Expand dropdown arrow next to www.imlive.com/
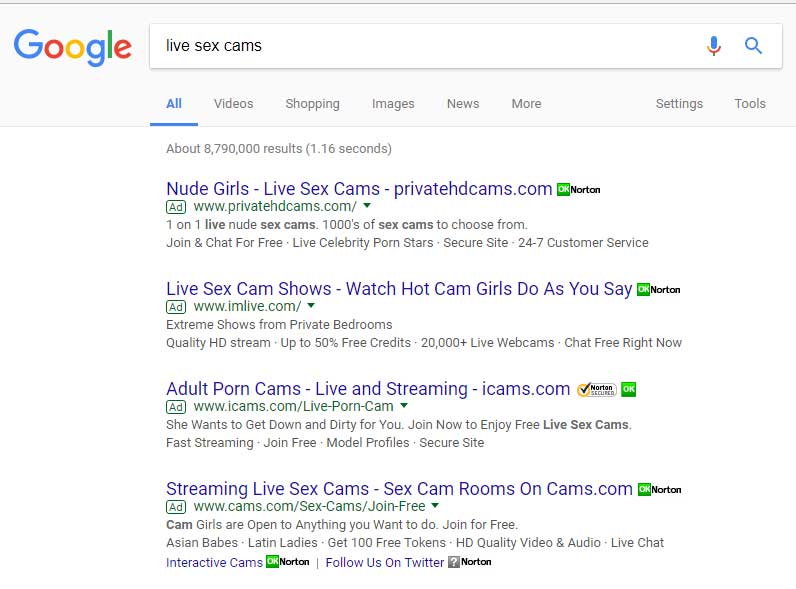 click(x=311, y=306)
